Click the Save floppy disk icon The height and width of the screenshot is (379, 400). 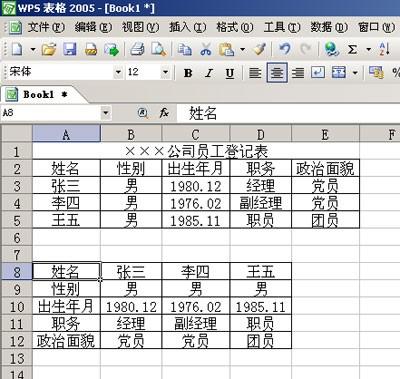coord(70,50)
